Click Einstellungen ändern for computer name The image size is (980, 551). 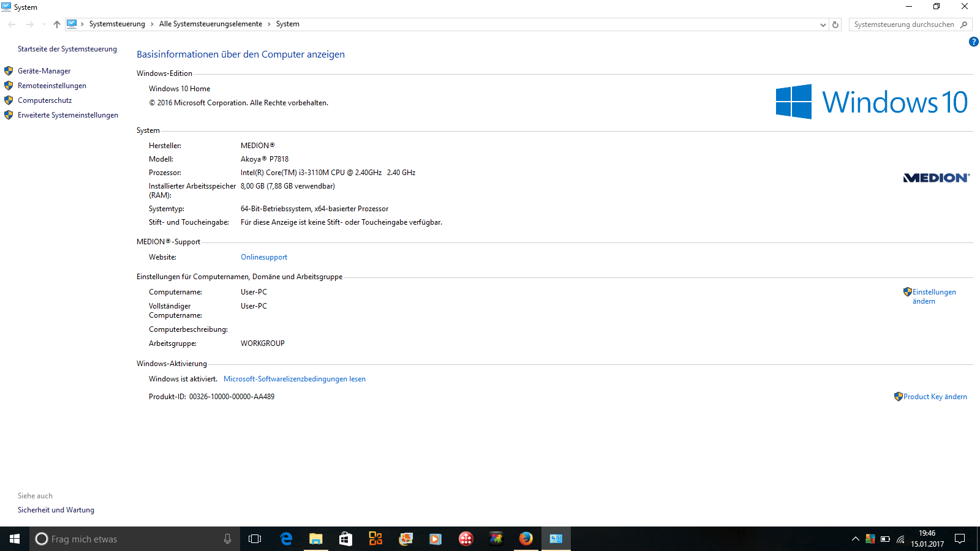click(x=934, y=296)
